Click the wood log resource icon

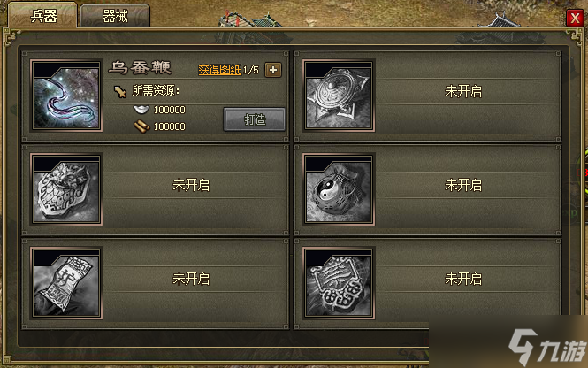(141, 126)
